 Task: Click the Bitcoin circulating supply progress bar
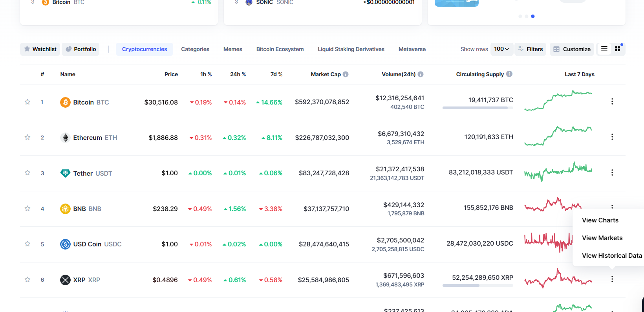point(478,108)
